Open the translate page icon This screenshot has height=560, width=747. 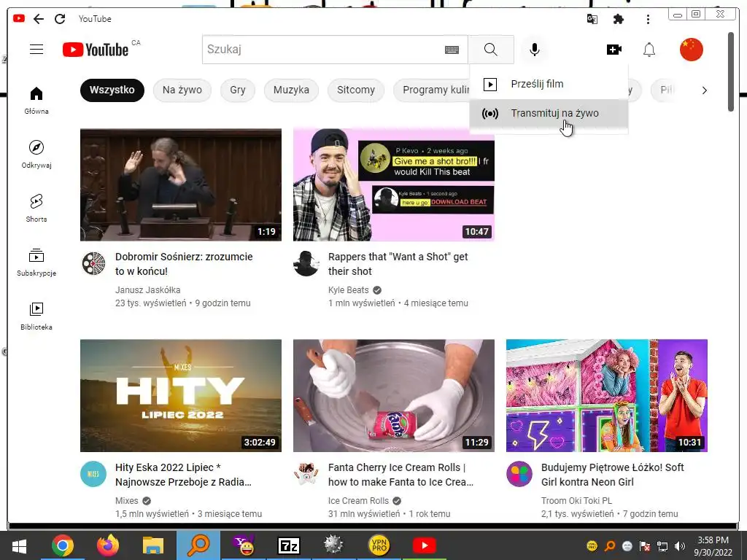coord(592,19)
